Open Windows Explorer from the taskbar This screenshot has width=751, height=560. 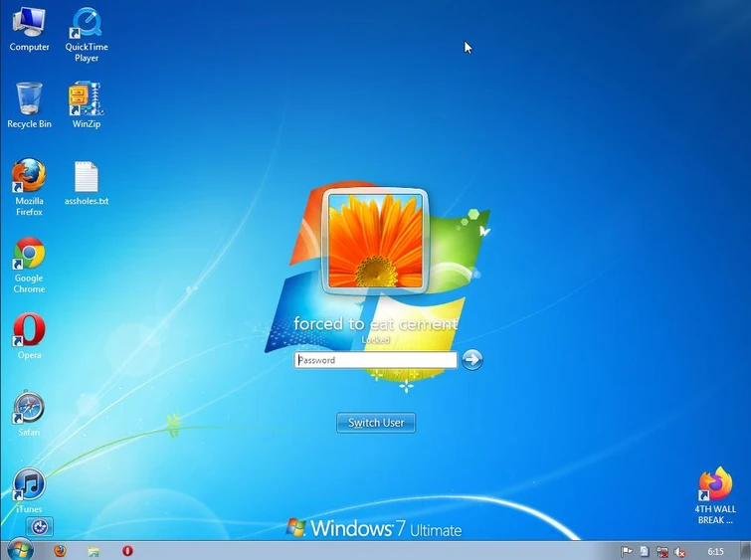pos(94,551)
